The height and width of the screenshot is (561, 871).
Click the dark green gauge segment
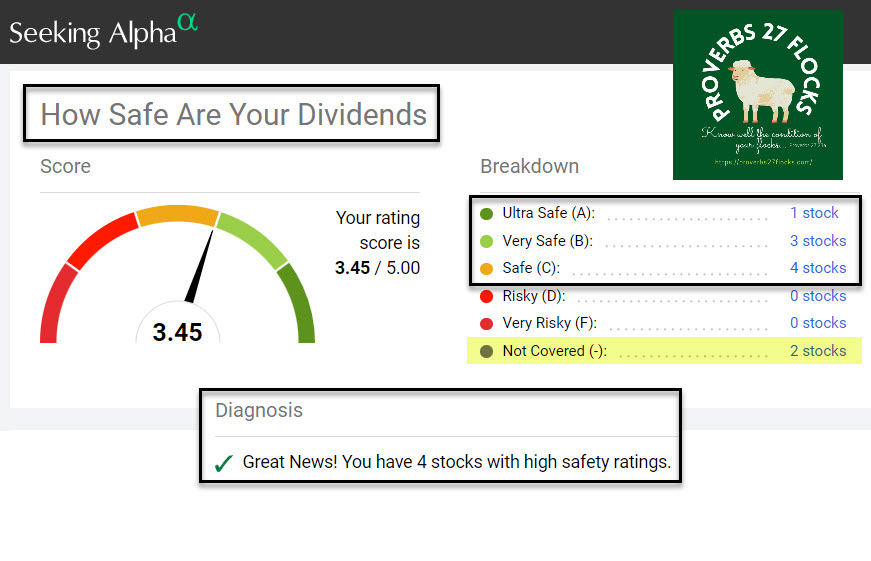click(298, 300)
